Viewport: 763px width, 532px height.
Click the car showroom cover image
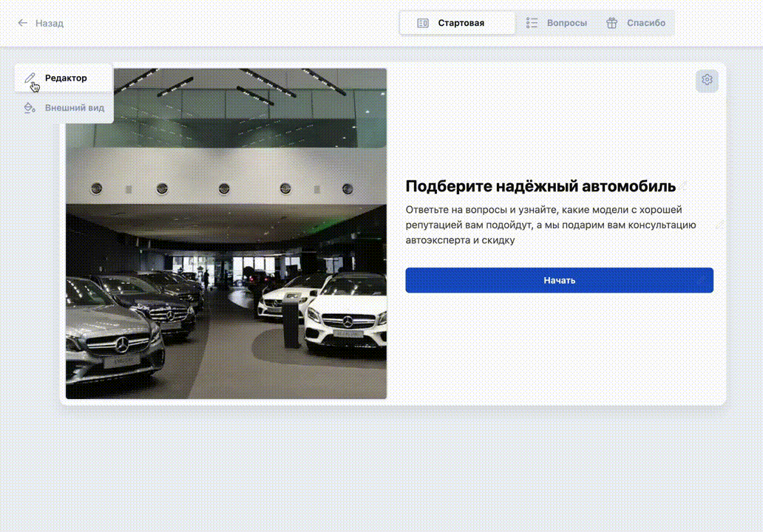click(x=226, y=233)
